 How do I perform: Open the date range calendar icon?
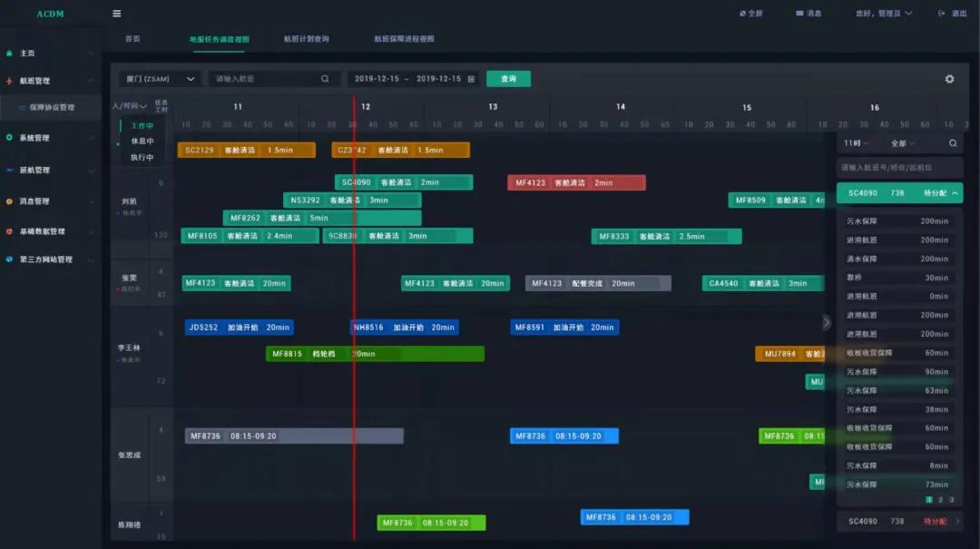(471, 79)
